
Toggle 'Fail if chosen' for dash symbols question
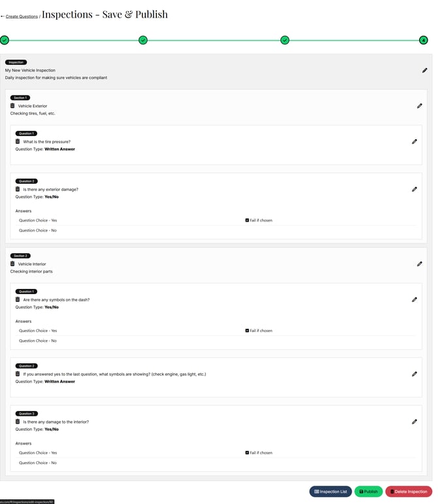[x=247, y=331]
